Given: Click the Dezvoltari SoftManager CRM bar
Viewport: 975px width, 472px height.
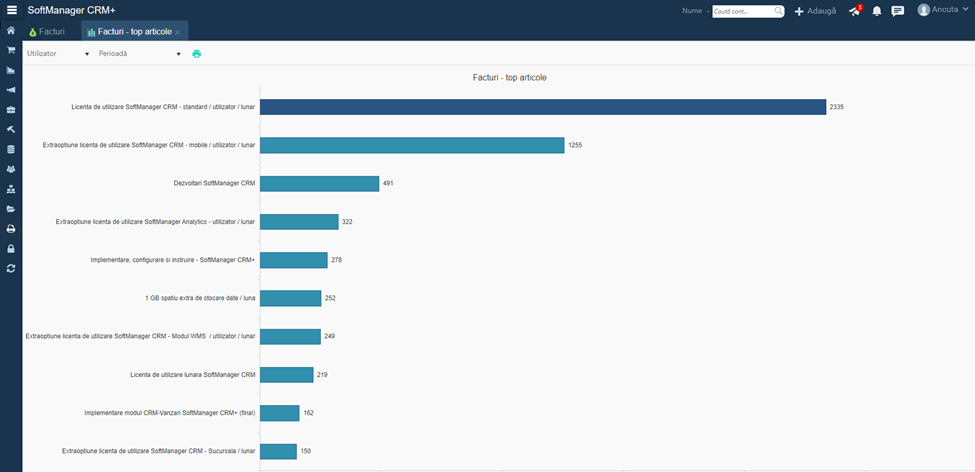Looking at the screenshot, I should coord(320,183).
